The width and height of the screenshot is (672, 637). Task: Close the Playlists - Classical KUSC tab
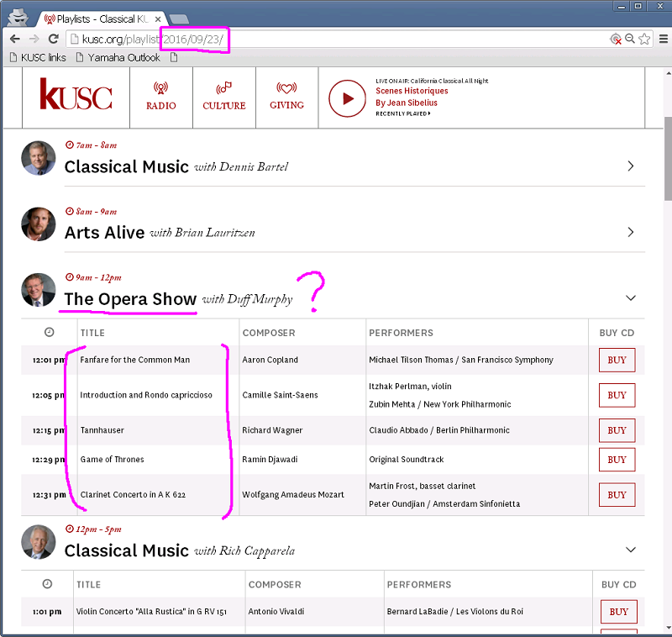(x=158, y=19)
